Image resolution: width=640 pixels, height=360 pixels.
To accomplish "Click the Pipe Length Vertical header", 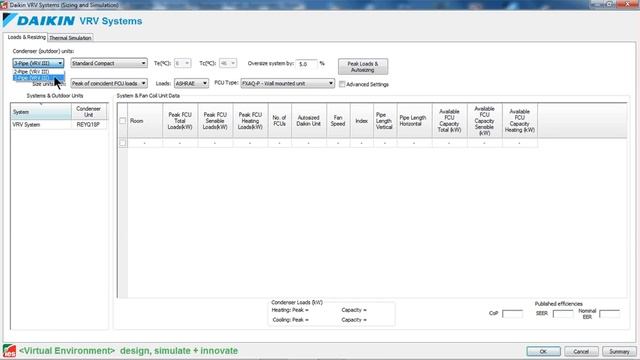I will coord(384,121).
